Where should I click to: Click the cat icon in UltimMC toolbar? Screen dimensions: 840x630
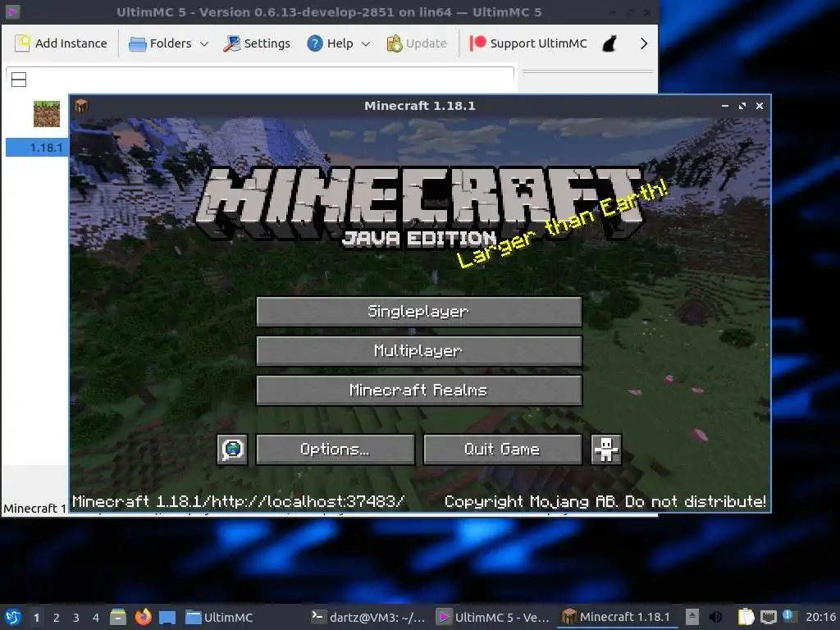(609, 43)
